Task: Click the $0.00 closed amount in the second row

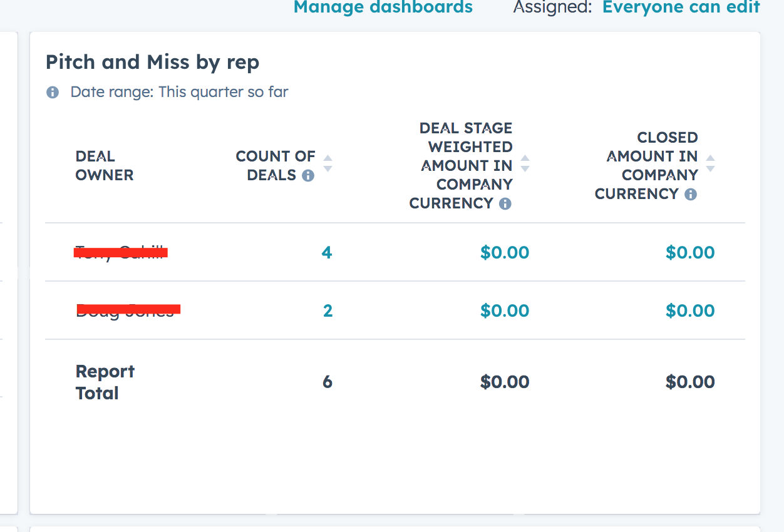Action: coord(690,310)
